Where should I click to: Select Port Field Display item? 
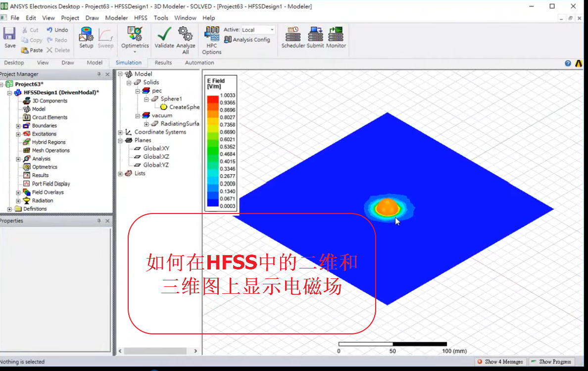pos(51,184)
